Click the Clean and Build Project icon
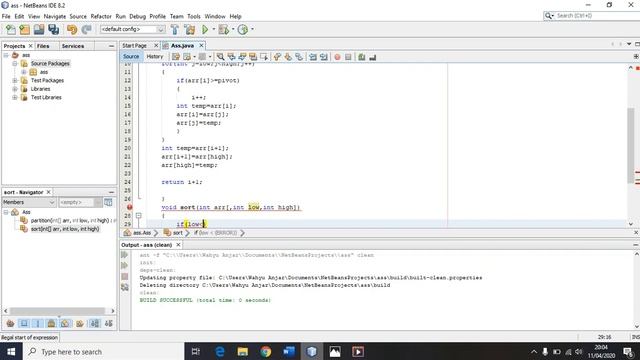Viewport: 640px width, 360px height. [190, 29]
